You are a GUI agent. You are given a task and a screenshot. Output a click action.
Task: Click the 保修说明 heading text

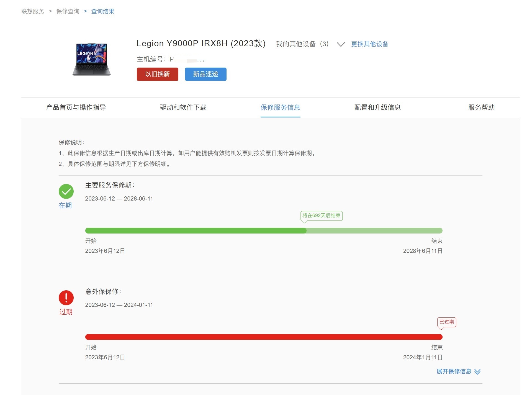point(71,142)
